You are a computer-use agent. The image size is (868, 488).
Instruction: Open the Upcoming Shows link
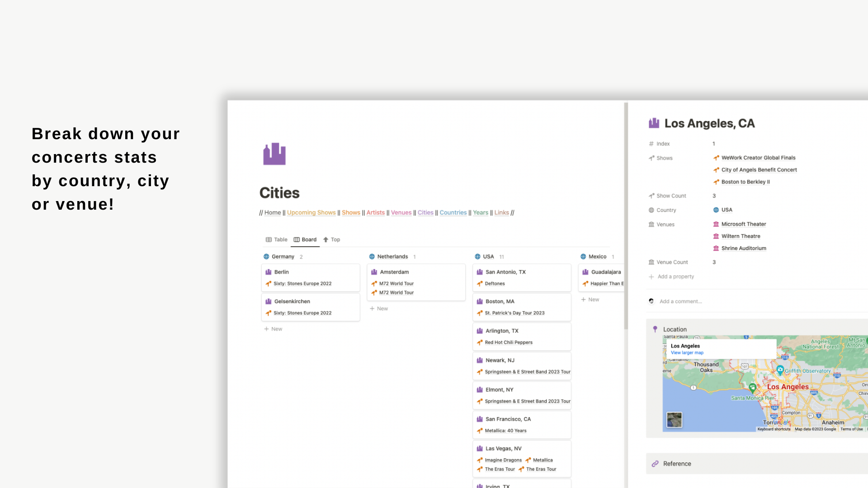tap(311, 213)
